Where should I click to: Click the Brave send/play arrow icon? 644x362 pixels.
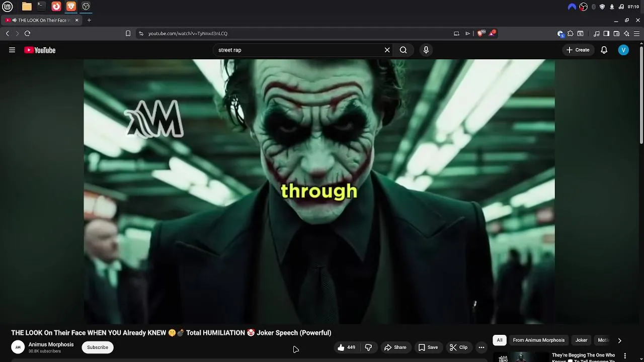pos(467,33)
